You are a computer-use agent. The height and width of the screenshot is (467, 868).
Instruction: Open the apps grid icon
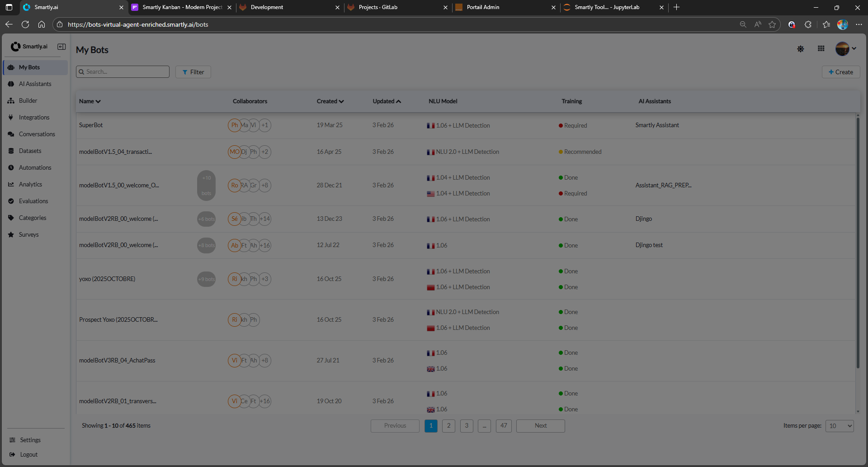coord(821,48)
